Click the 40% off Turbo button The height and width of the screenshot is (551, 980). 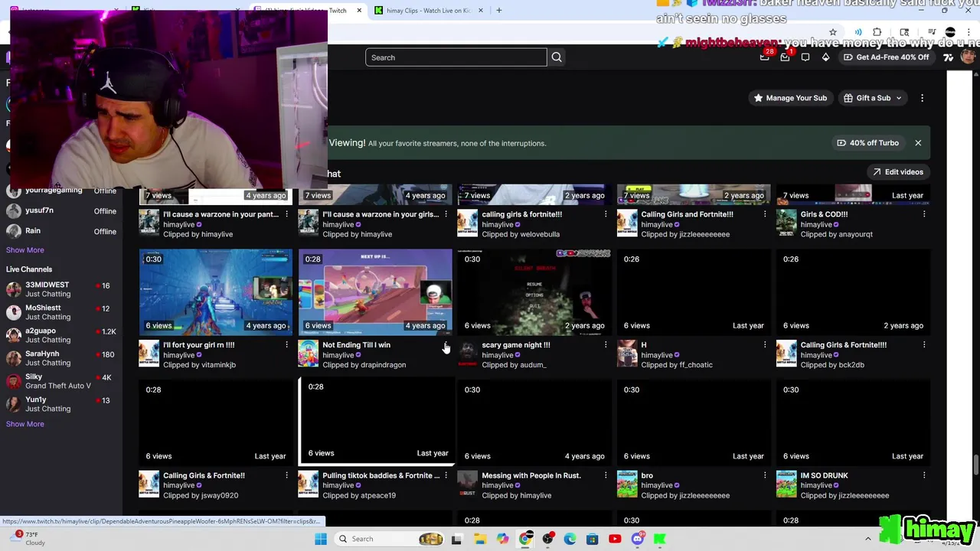click(867, 143)
